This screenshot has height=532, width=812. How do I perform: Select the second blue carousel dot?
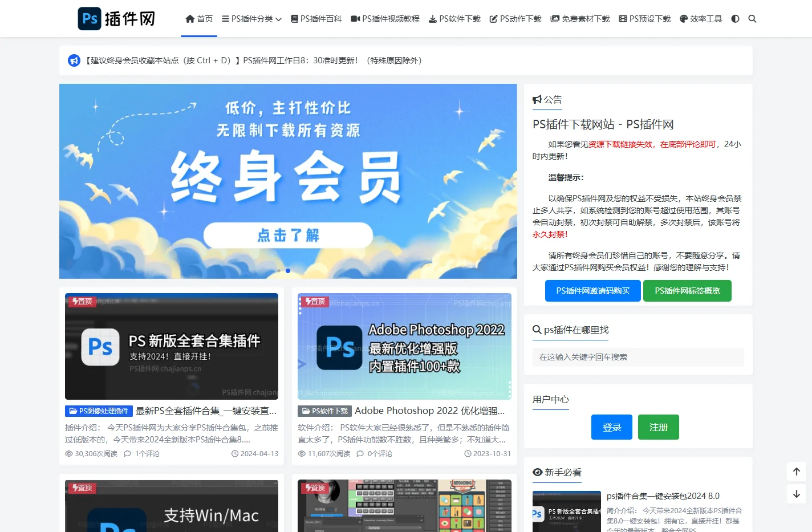click(x=288, y=271)
